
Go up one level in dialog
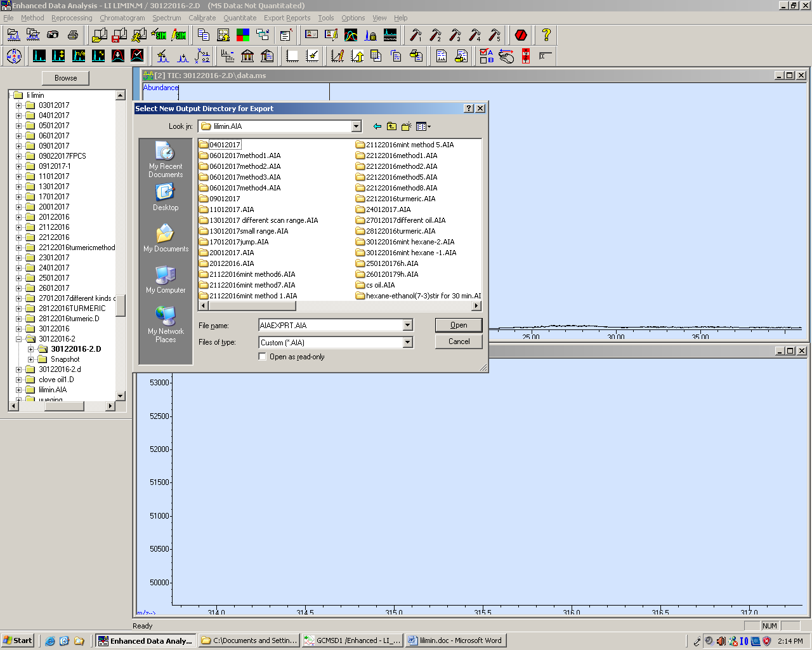[x=391, y=126]
